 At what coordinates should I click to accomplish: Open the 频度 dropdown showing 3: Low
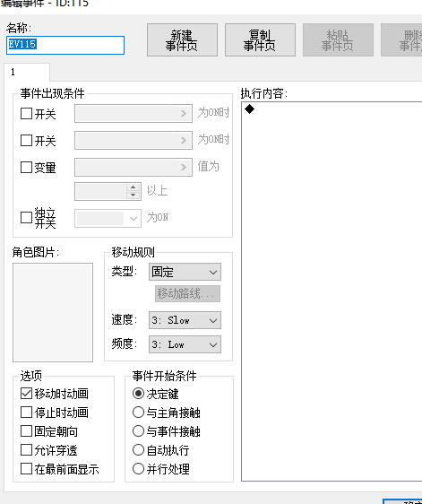[185, 344]
